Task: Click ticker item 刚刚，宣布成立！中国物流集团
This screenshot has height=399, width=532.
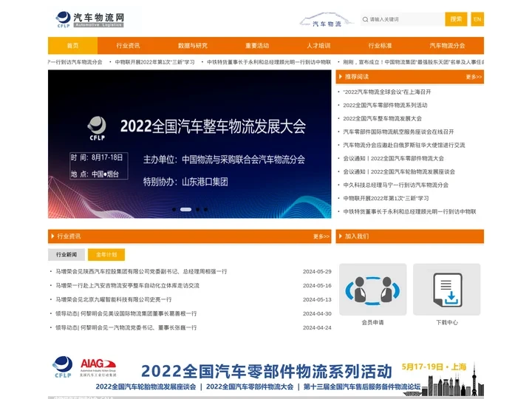Action: point(414,62)
